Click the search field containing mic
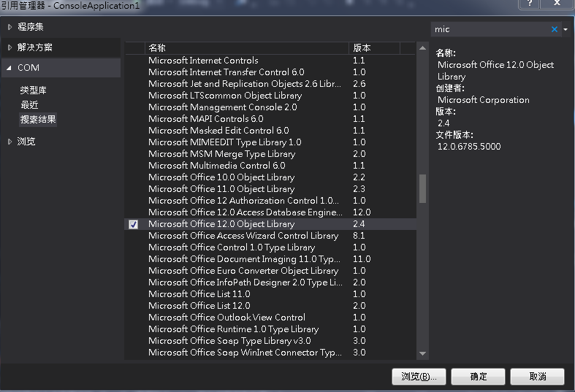Image resolution: width=575 pixels, height=392 pixels. [491, 29]
